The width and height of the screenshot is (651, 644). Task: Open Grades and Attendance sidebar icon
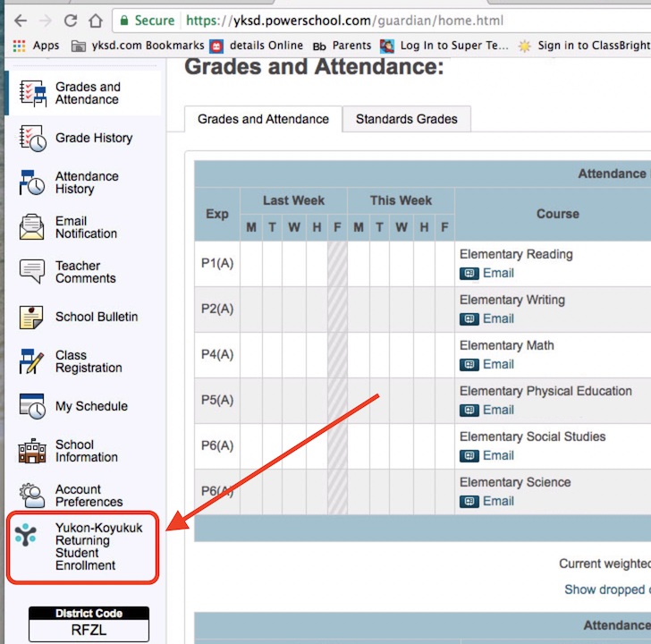pyautogui.click(x=32, y=93)
